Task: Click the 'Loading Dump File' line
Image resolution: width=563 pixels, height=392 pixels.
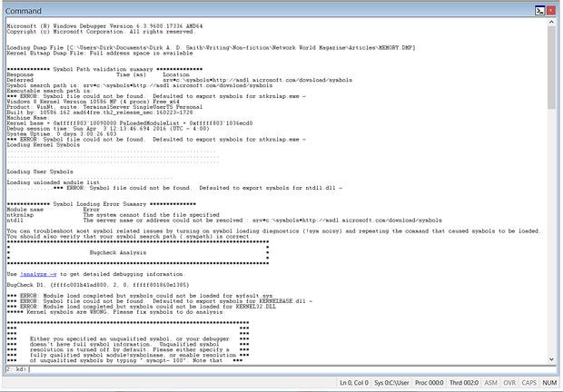Action: [x=211, y=47]
